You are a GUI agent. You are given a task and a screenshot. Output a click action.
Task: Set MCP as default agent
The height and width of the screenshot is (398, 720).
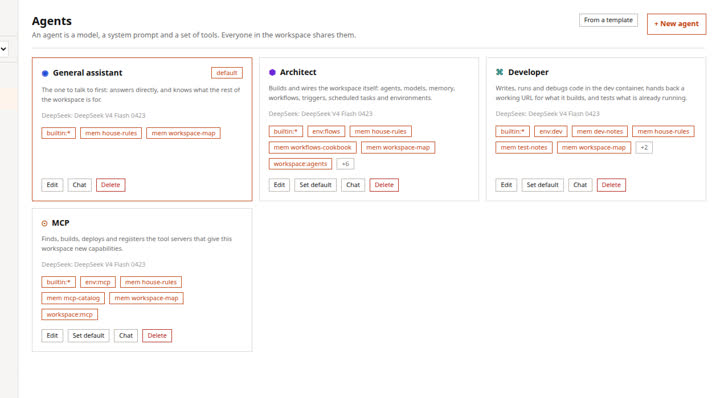coord(89,336)
